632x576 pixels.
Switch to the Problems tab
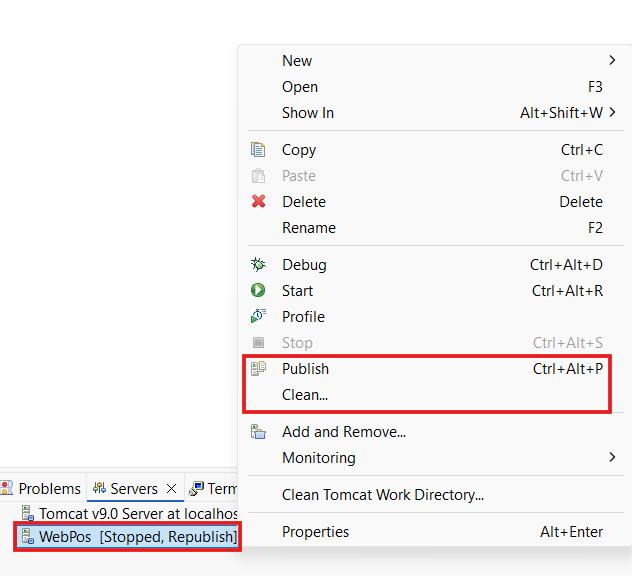pos(43,488)
